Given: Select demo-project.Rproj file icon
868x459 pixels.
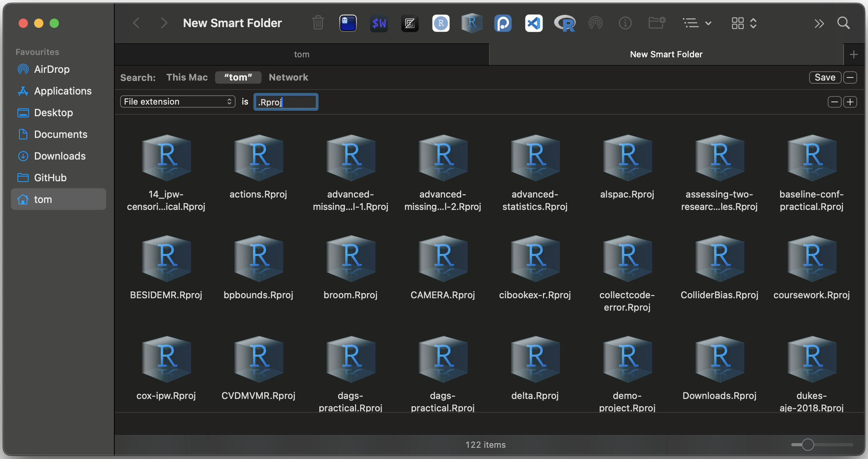Looking at the screenshot, I should 627,359.
